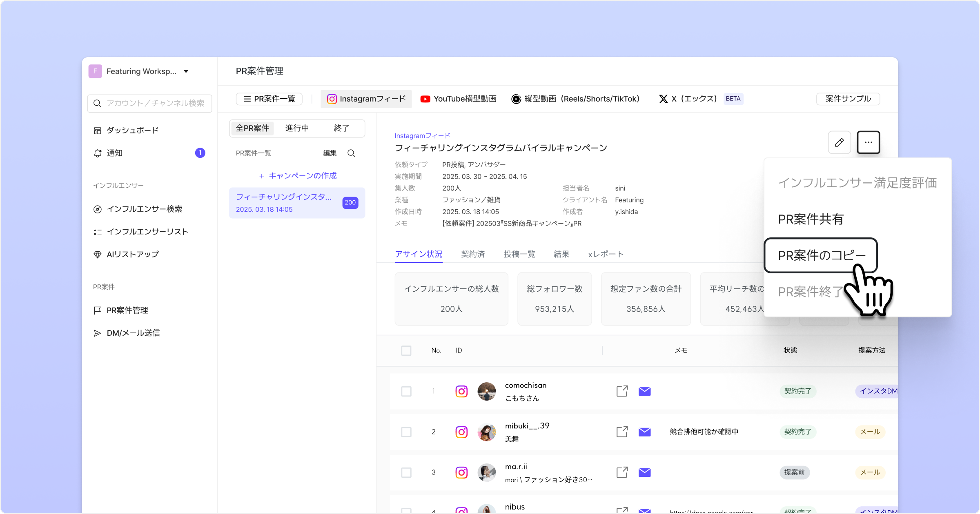This screenshot has height=514, width=980.
Task: Open ma.r.ii's external link icon
Action: pos(622,472)
